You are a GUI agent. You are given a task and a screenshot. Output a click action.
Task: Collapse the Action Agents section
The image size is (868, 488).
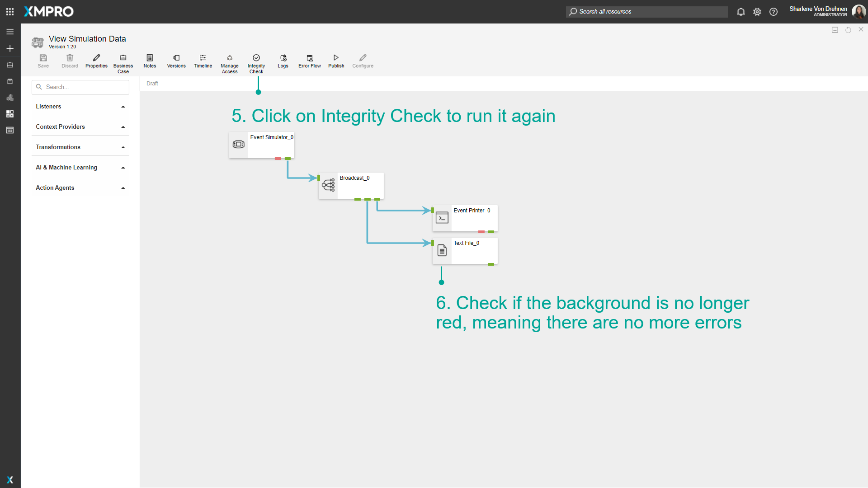123,188
